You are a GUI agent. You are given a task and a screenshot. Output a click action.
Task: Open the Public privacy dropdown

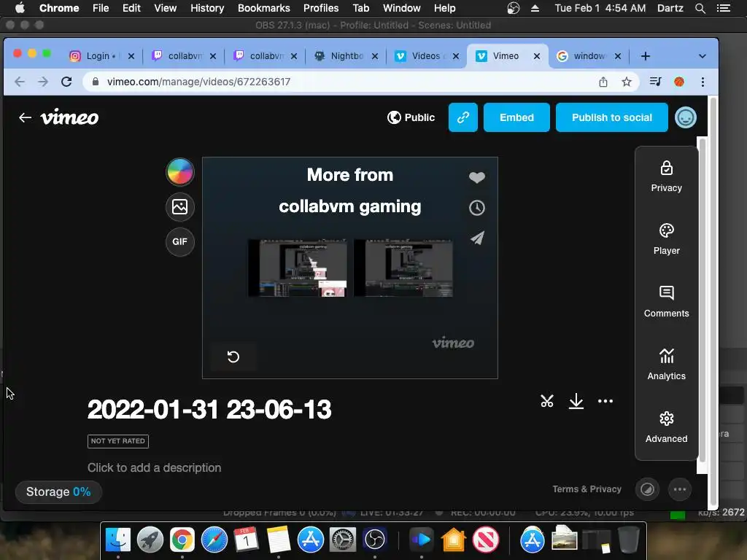click(x=411, y=117)
